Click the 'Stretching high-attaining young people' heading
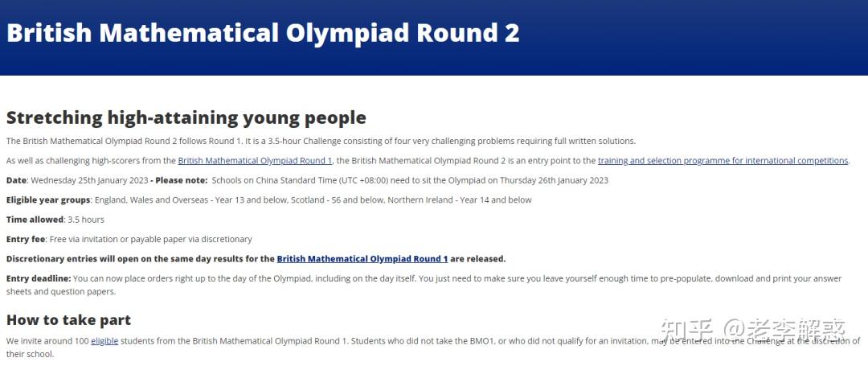This screenshot has height=366, width=868. [186, 118]
